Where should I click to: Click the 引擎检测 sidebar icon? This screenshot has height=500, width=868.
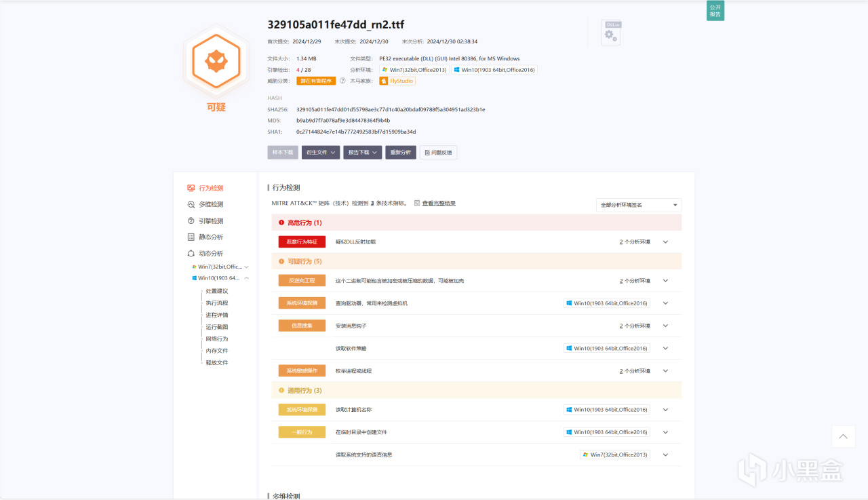[x=191, y=220]
